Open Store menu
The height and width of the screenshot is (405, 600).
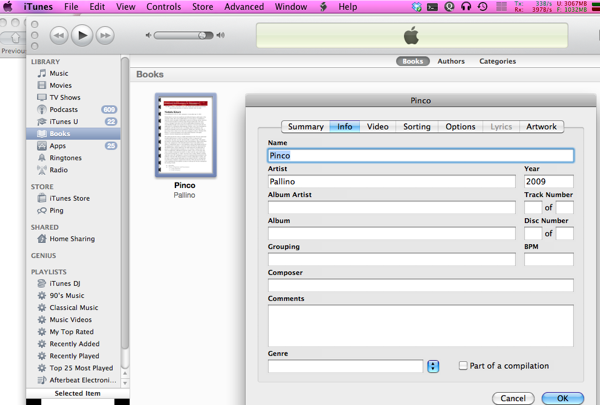point(202,7)
